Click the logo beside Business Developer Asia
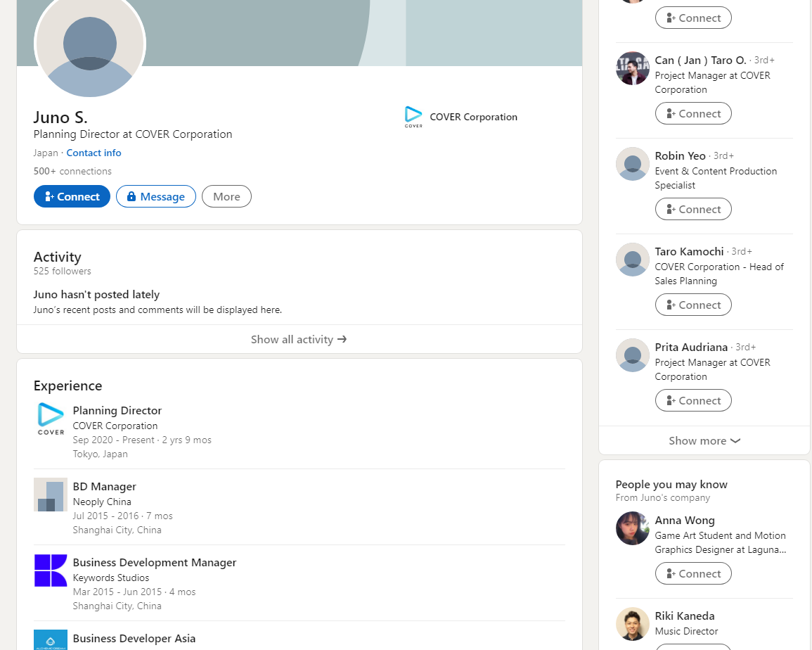812x650 pixels. (51, 640)
